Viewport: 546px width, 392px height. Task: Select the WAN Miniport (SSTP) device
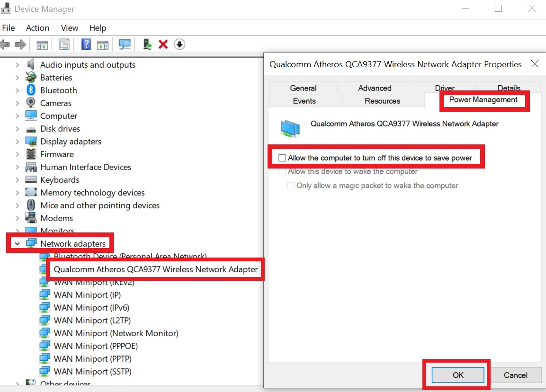pos(92,371)
